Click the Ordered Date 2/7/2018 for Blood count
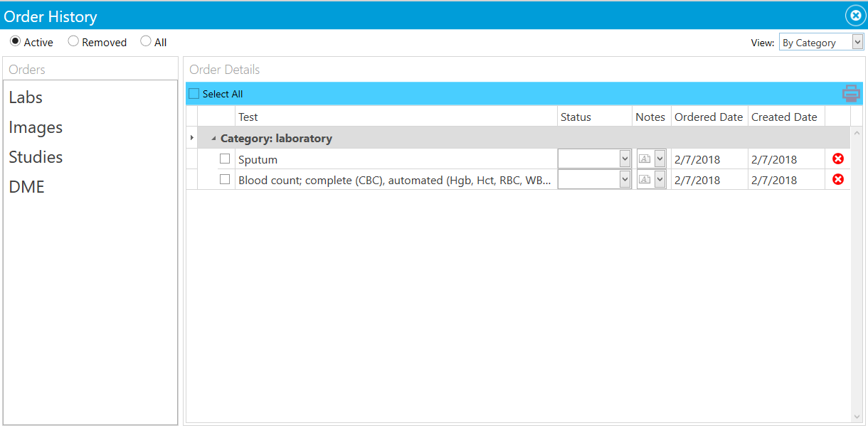 tap(697, 180)
